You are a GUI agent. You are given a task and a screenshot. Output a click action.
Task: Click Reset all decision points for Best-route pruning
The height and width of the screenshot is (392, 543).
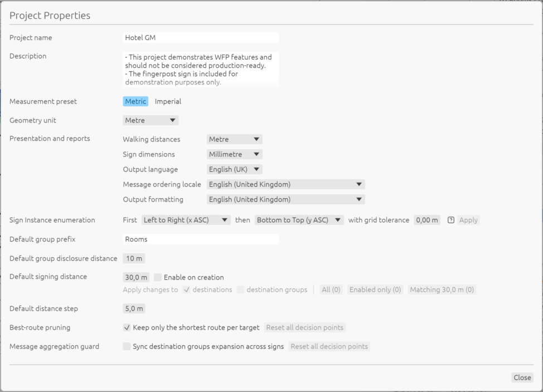pyautogui.click(x=305, y=327)
